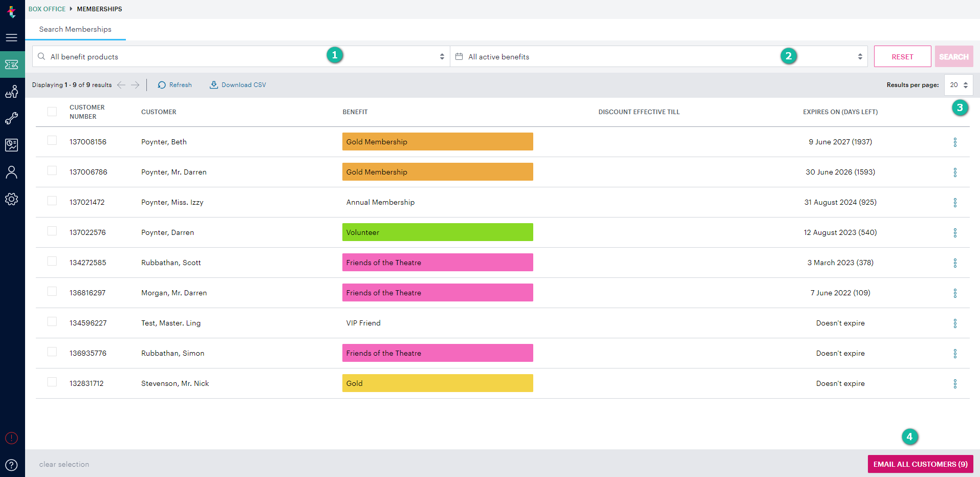
Task: Switch to Search Memberships tab
Action: (x=75, y=29)
